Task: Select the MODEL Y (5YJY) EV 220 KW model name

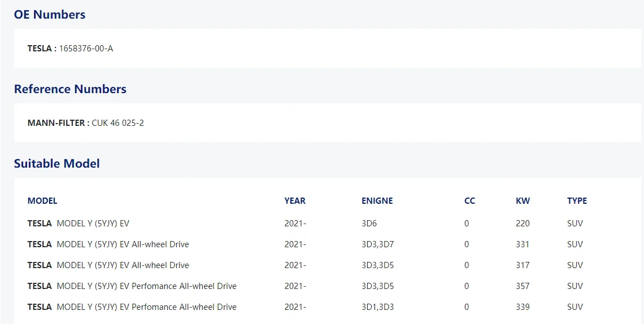Action: 93,224
